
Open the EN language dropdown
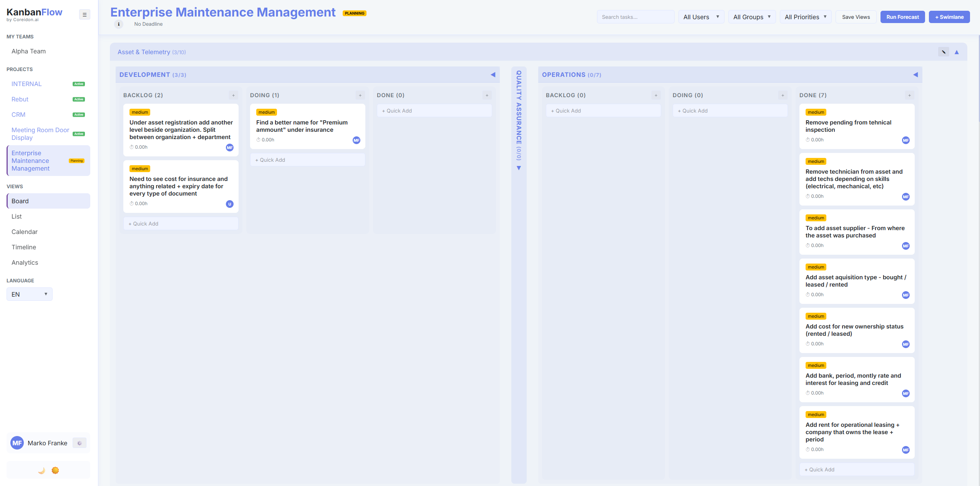[x=30, y=294]
